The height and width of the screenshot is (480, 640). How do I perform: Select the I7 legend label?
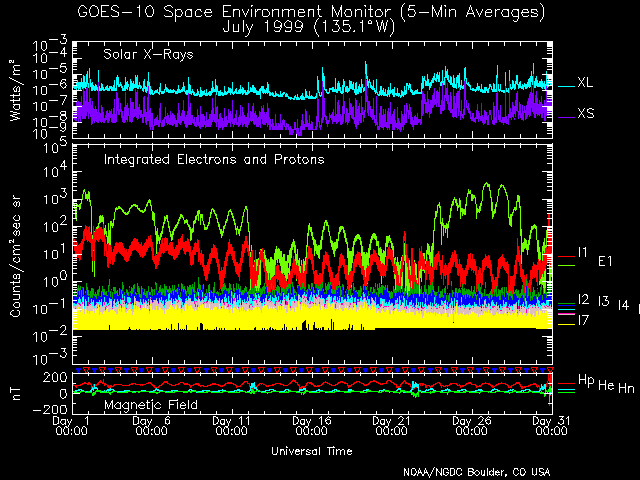(583, 320)
